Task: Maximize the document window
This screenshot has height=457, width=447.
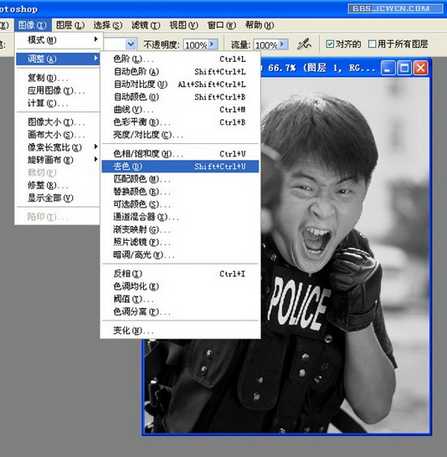Action: (404, 68)
